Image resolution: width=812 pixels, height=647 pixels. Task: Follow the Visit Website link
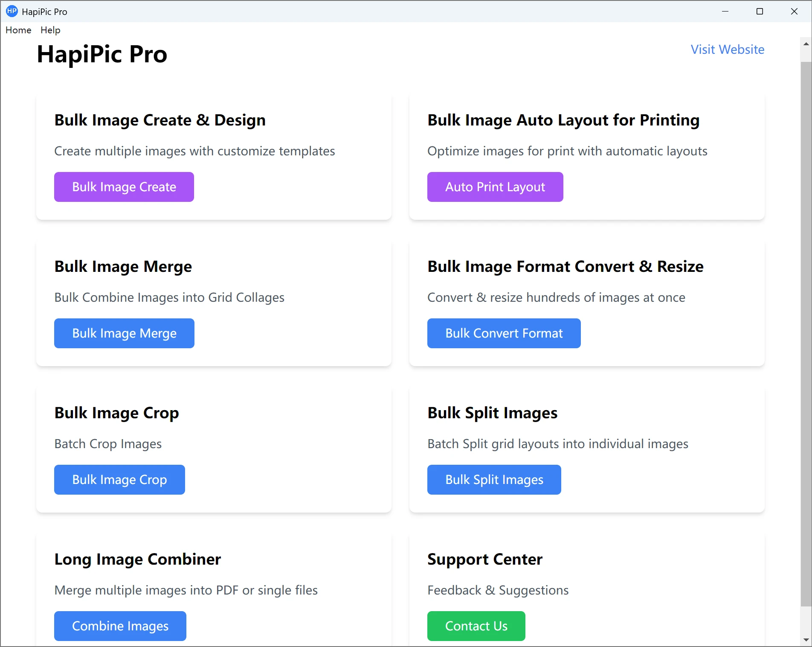pos(728,50)
